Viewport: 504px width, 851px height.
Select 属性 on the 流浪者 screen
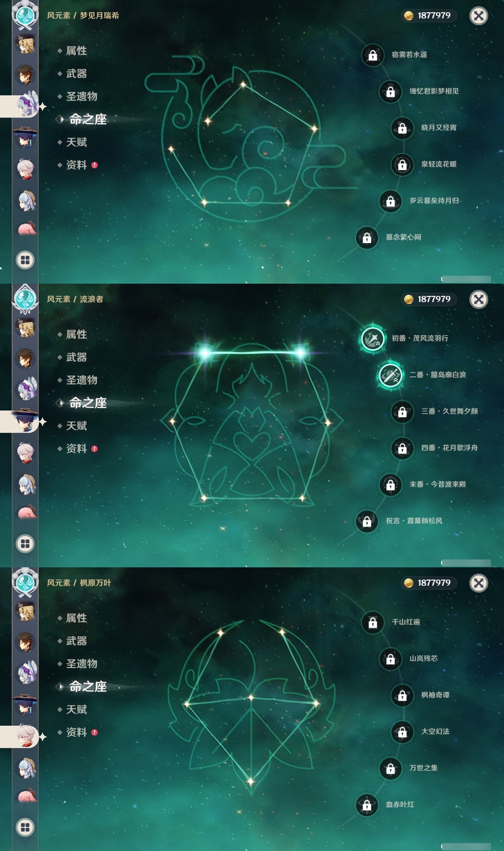[x=76, y=334]
